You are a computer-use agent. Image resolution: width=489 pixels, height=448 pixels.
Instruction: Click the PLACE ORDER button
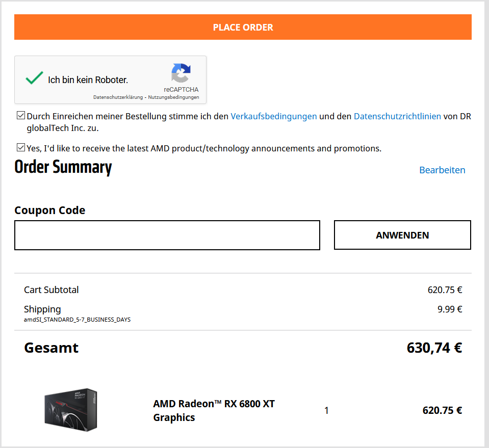point(243,28)
